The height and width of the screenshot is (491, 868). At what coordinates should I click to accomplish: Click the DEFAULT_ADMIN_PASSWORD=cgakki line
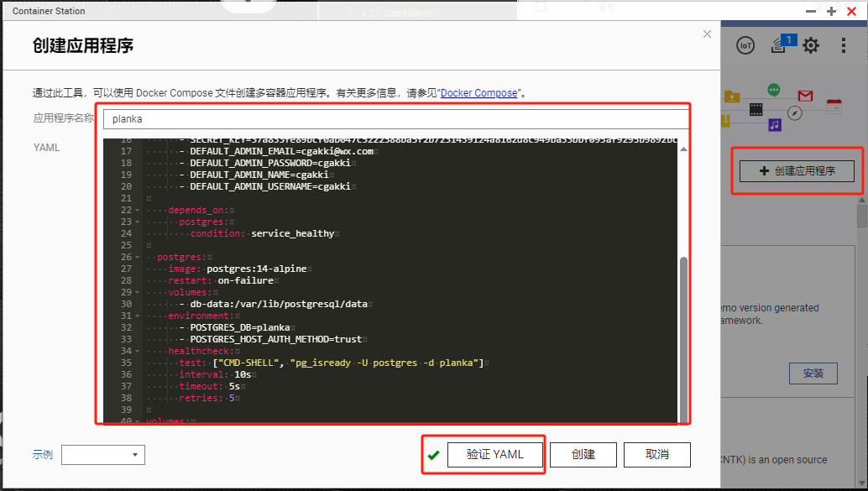click(x=270, y=164)
